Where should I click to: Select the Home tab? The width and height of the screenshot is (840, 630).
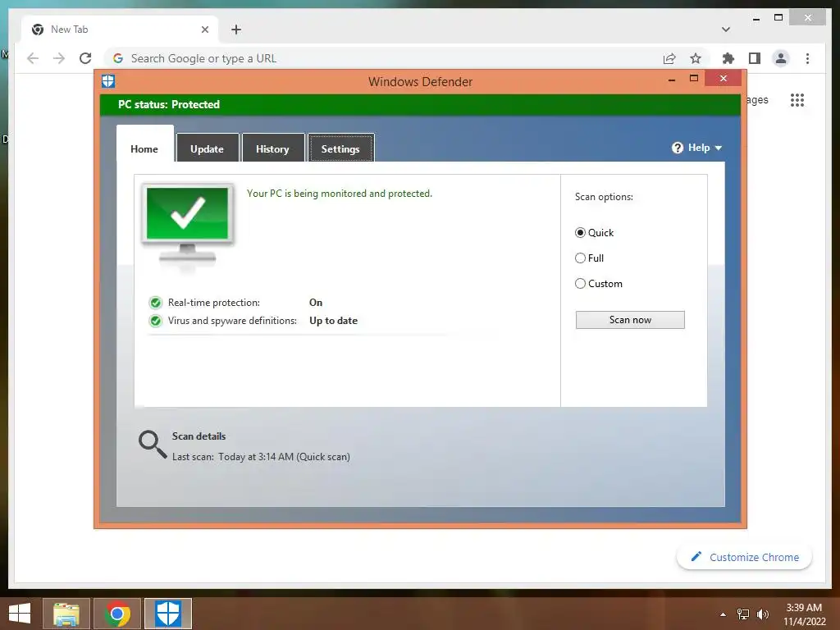pos(144,144)
